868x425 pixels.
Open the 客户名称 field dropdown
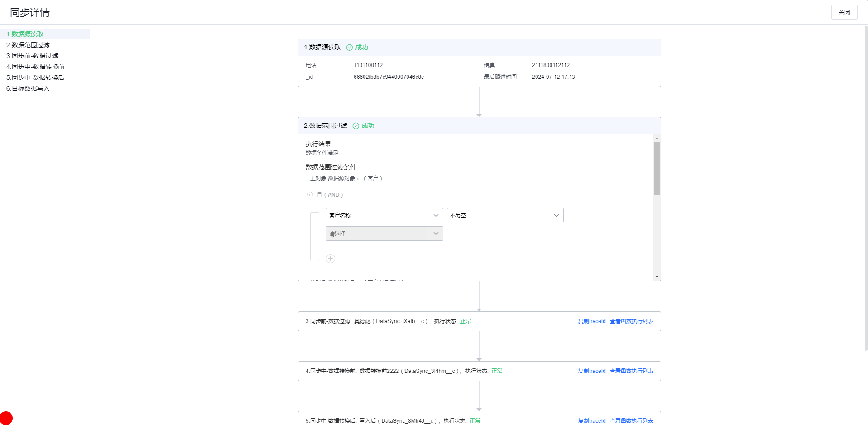(384, 215)
